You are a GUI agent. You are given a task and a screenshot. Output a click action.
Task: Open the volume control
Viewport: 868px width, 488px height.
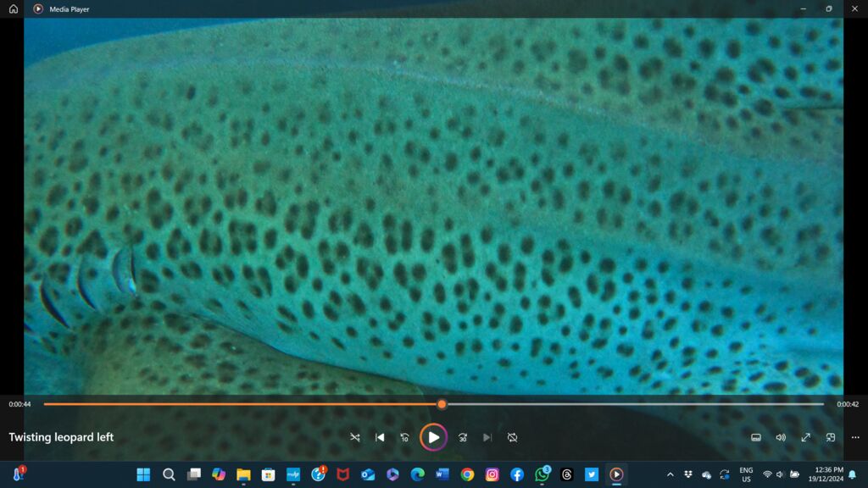(781, 437)
